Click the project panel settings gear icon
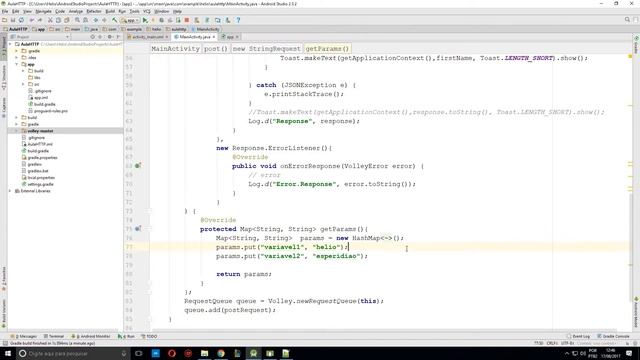640x360 pixels. click(x=109, y=37)
